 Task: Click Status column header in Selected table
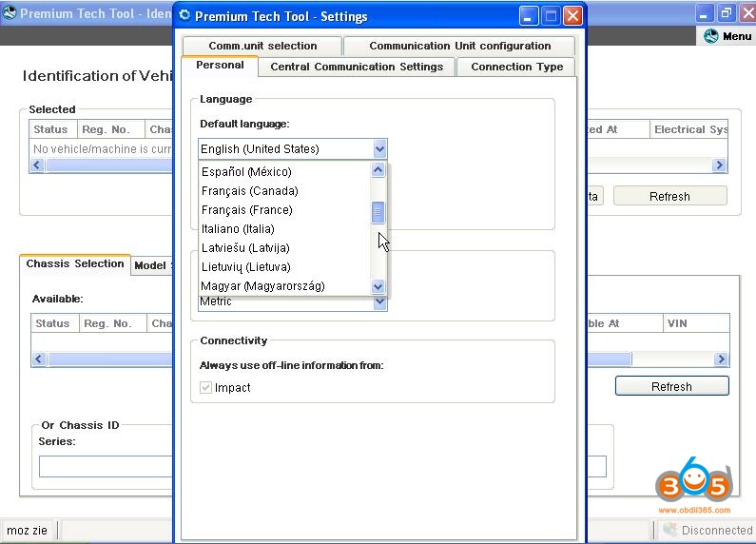[x=53, y=129]
